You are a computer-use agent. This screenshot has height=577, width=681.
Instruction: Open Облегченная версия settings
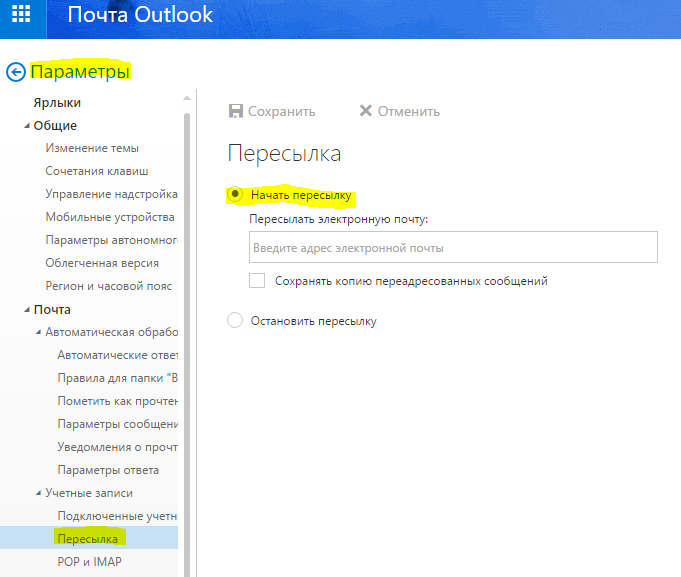(x=102, y=263)
